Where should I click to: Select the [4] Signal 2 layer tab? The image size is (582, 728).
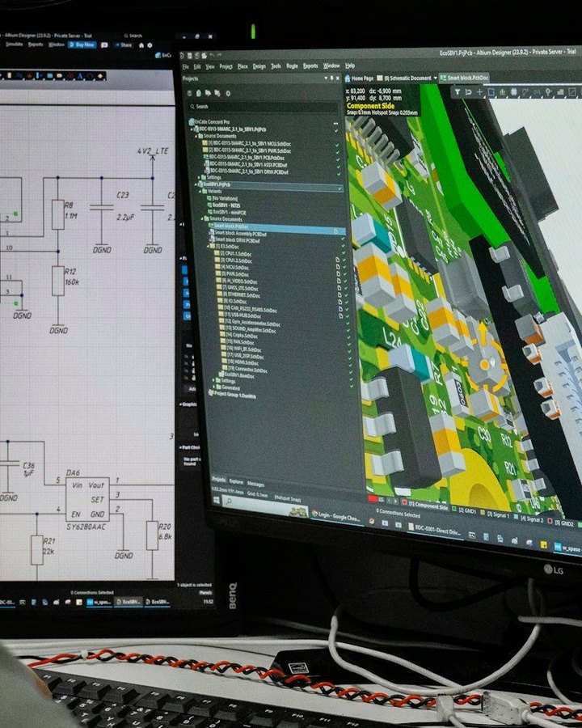coord(529,518)
